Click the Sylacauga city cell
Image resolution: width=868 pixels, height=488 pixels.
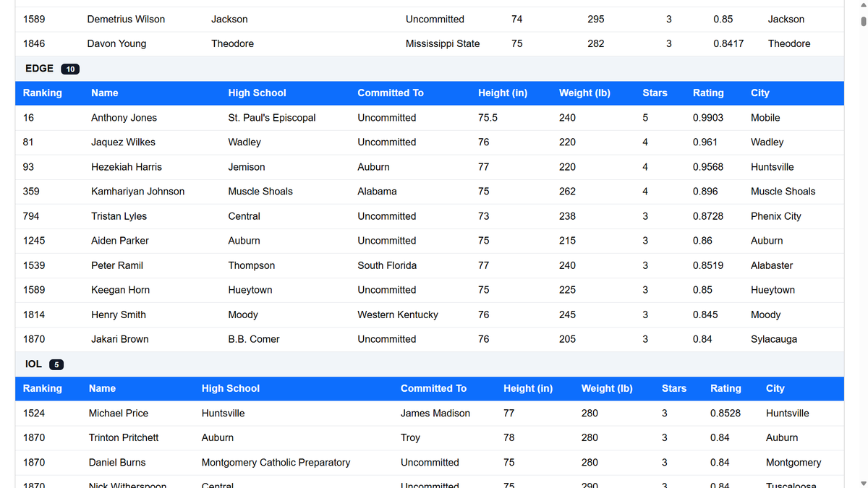[x=774, y=339]
